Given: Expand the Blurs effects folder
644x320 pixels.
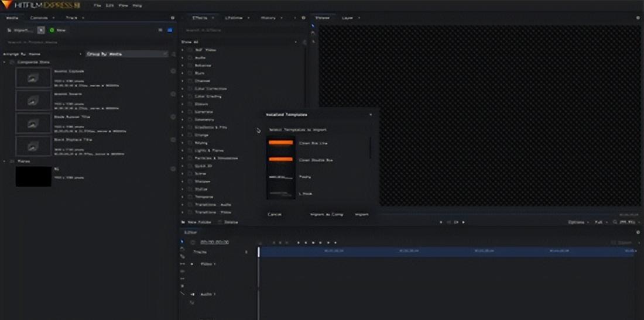Looking at the screenshot, I should coord(183,73).
